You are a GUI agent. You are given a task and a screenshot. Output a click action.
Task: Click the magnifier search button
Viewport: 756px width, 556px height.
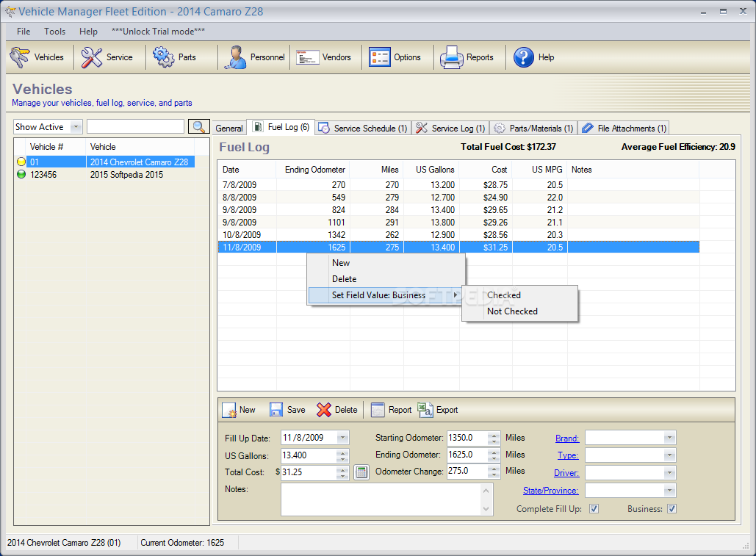pyautogui.click(x=198, y=127)
